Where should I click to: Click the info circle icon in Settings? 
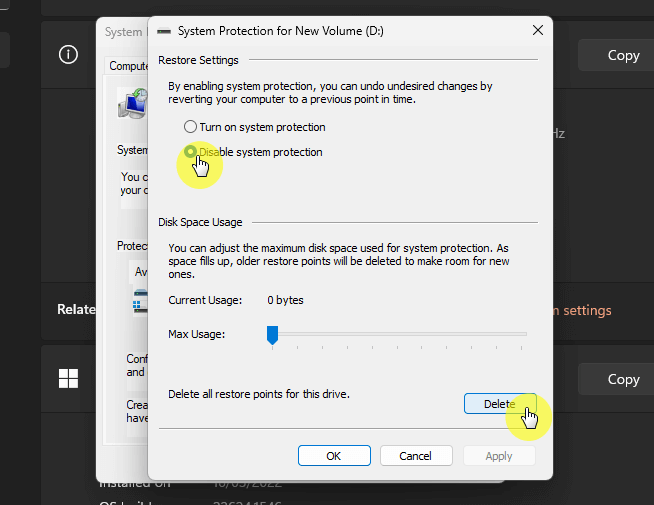68,55
